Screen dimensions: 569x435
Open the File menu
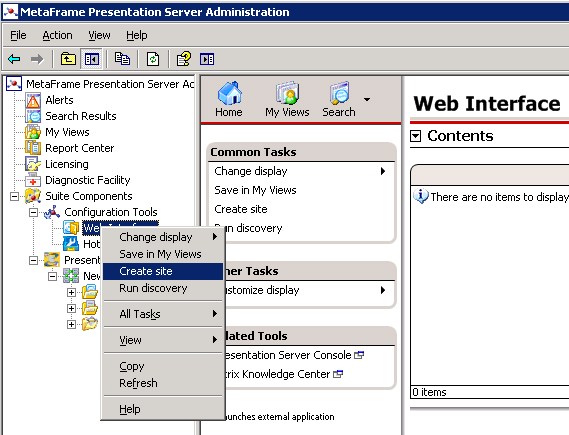(x=18, y=35)
